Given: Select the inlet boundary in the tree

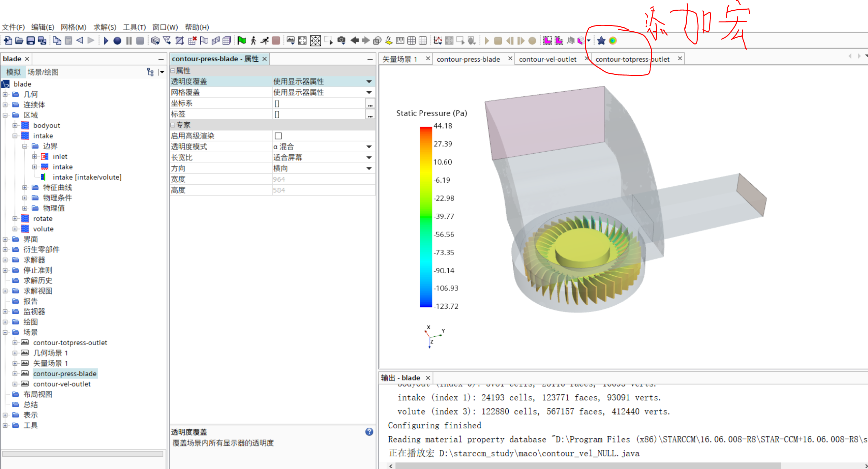Looking at the screenshot, I should tap(60, 156).
